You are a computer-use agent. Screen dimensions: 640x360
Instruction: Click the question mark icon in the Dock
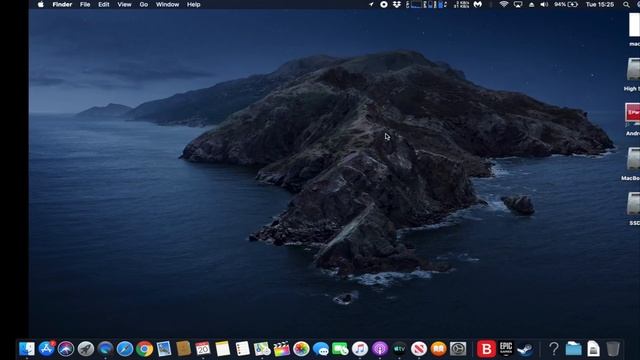(x=554, y=349)
